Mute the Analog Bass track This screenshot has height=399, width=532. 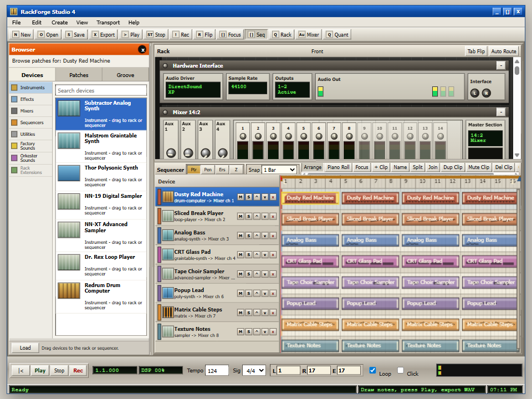coord(241,236)
